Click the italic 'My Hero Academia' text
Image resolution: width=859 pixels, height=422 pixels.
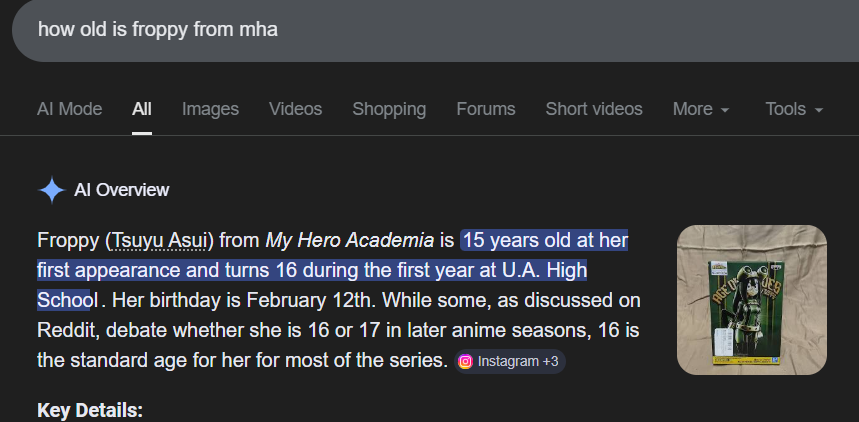(351, 240)
